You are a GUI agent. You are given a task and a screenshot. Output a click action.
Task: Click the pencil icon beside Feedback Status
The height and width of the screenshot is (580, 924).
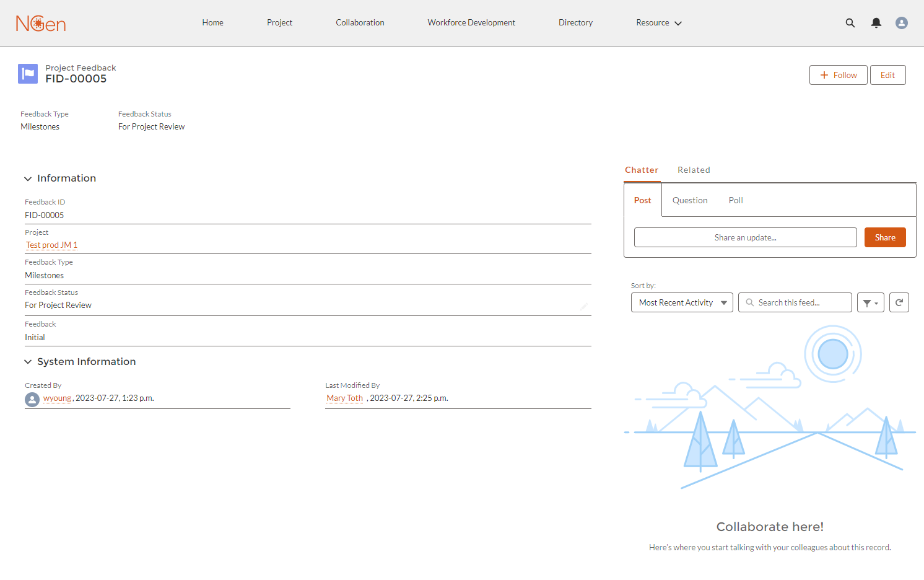pos(583,306)
